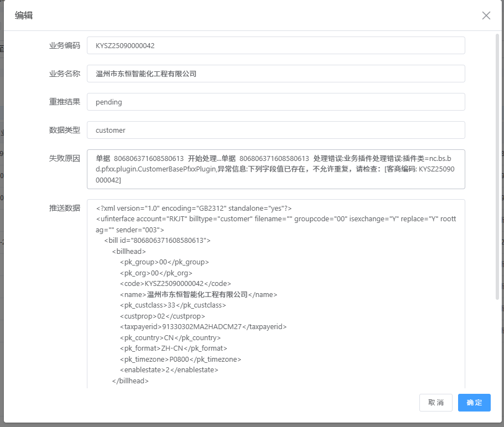Viewport: 504px width, 427px height.
Task: Click the 失败原因 label
Action: [65, 159]
